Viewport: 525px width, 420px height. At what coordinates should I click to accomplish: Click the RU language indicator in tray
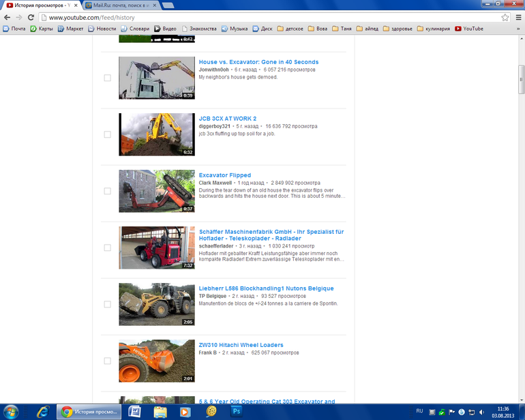tap(419, 411)
